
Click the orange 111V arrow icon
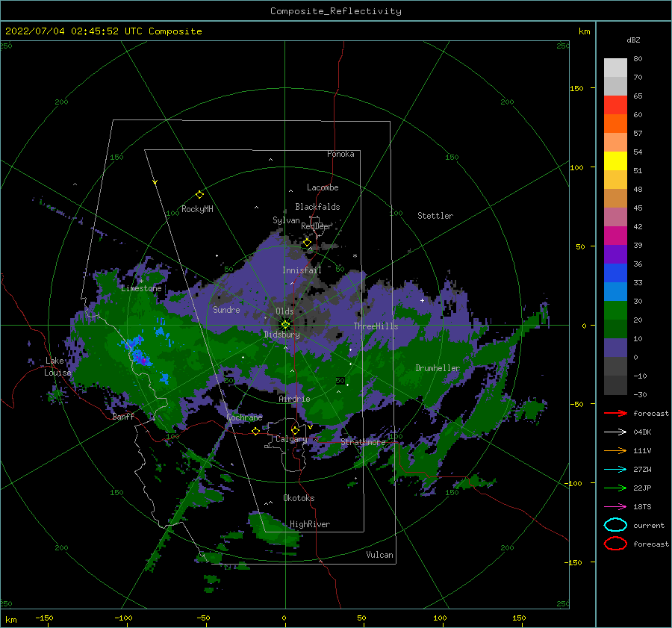(615, 450)
